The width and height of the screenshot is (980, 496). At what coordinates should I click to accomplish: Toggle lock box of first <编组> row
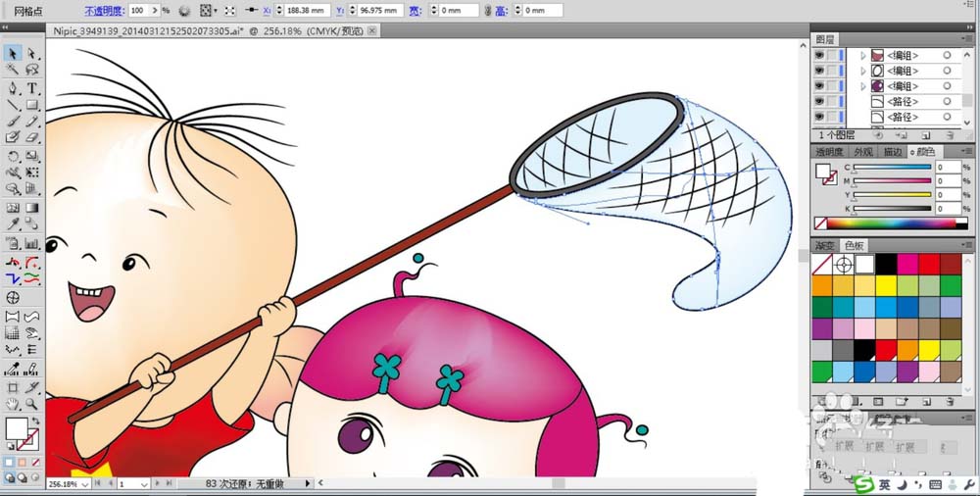click(832, 55)
